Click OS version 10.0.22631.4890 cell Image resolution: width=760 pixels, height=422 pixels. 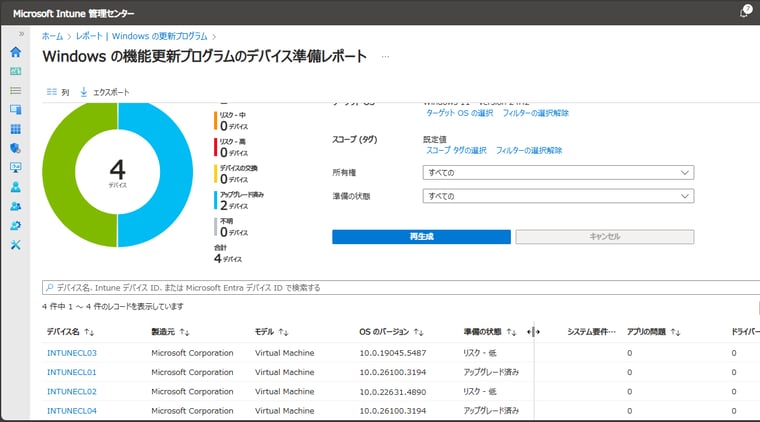(393, 391)
